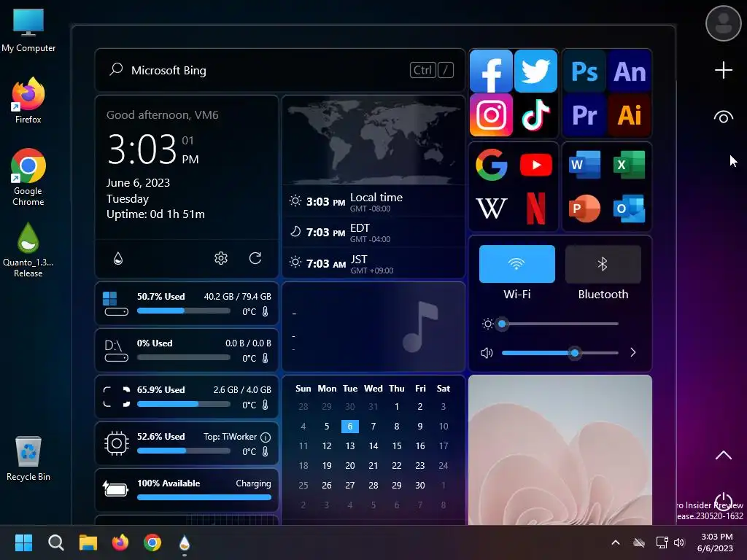Screen dimensions: 747x560
Task: Launch Microsoft Word shortcut
Action: (584, 165)
